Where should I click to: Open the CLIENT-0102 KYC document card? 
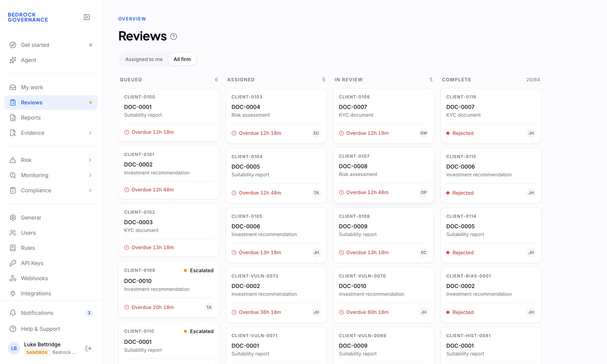pos(169,230)
